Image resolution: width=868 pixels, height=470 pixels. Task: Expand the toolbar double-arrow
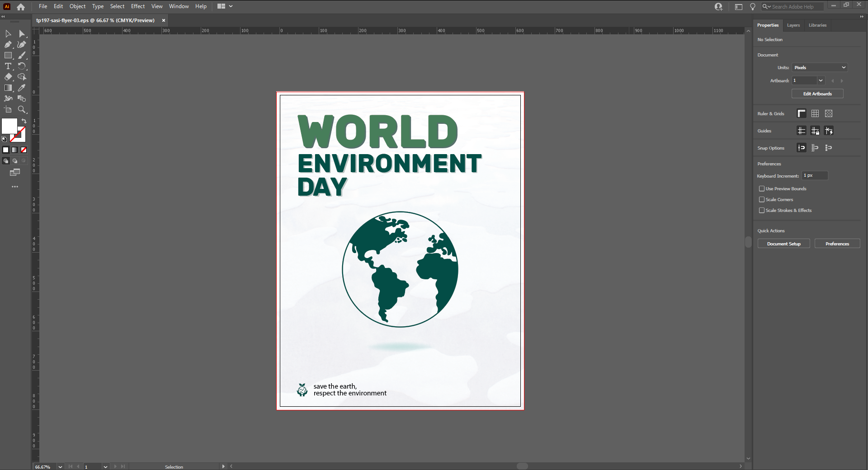(3, 17)
